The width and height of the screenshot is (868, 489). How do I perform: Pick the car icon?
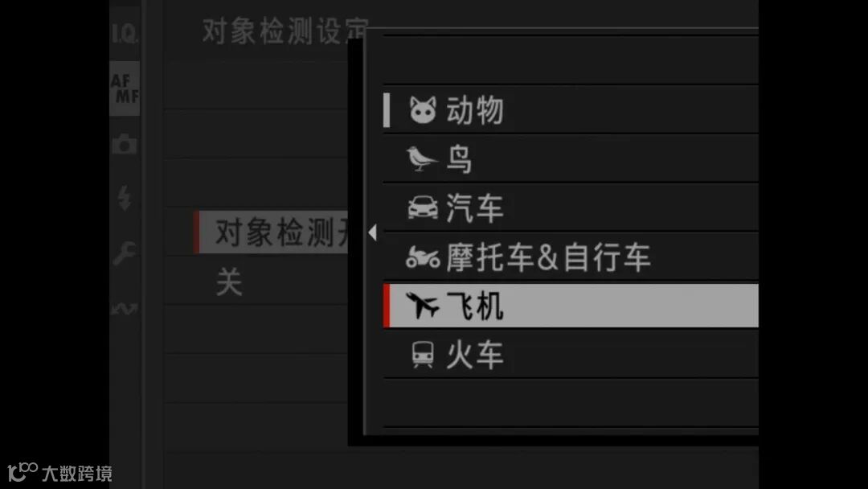point(423,208)
